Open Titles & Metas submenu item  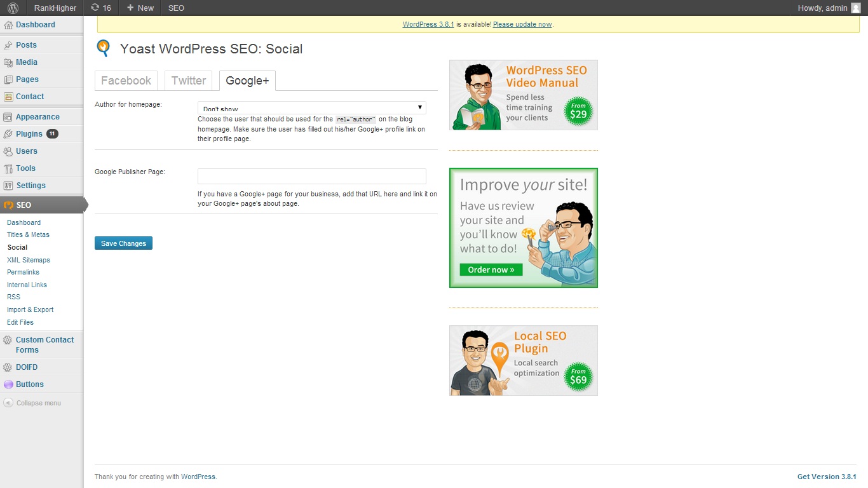(x=28, y=234)
